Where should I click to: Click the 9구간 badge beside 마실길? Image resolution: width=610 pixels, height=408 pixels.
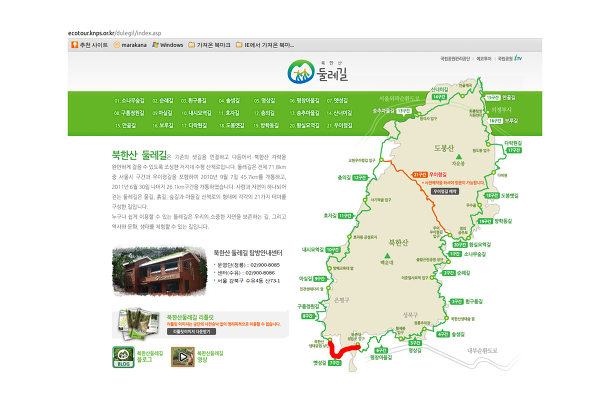click(x=320, y=279)
